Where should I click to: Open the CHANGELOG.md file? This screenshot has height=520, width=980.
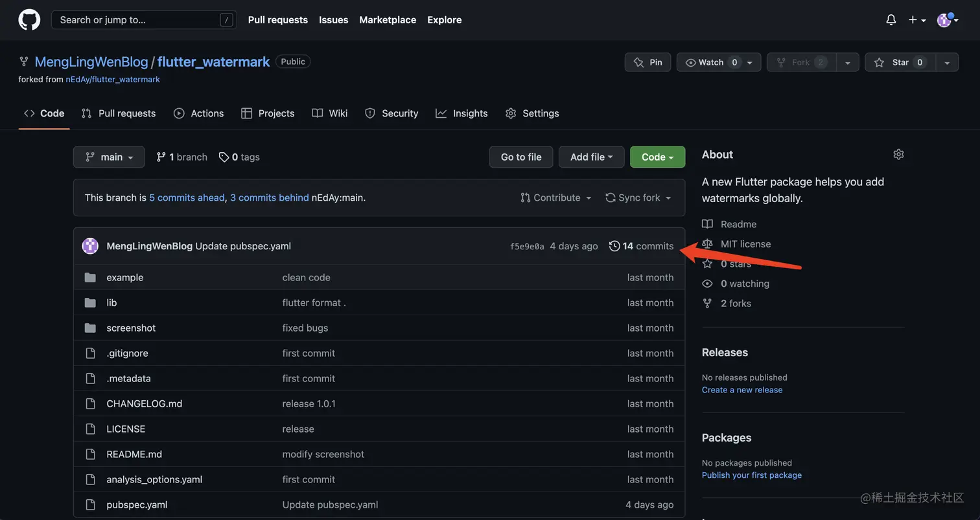[x=145, y=403]
